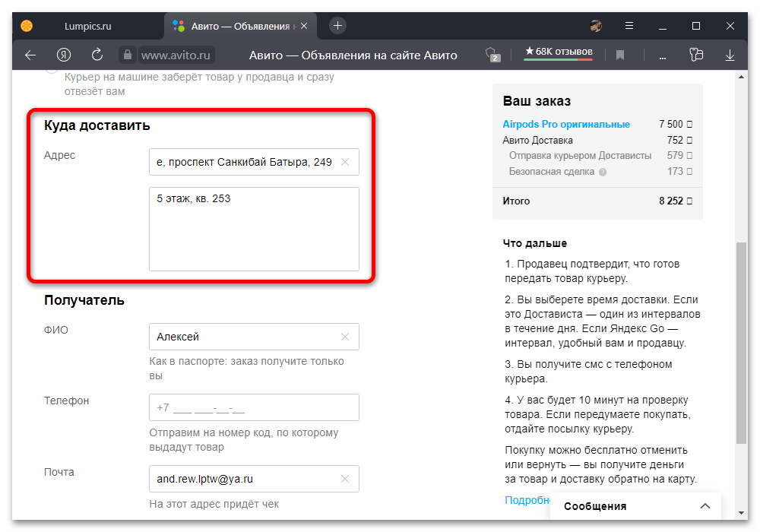Click the Lumpics orange favicon
Viewport: 760px width, 532px height.
(27, 26)
